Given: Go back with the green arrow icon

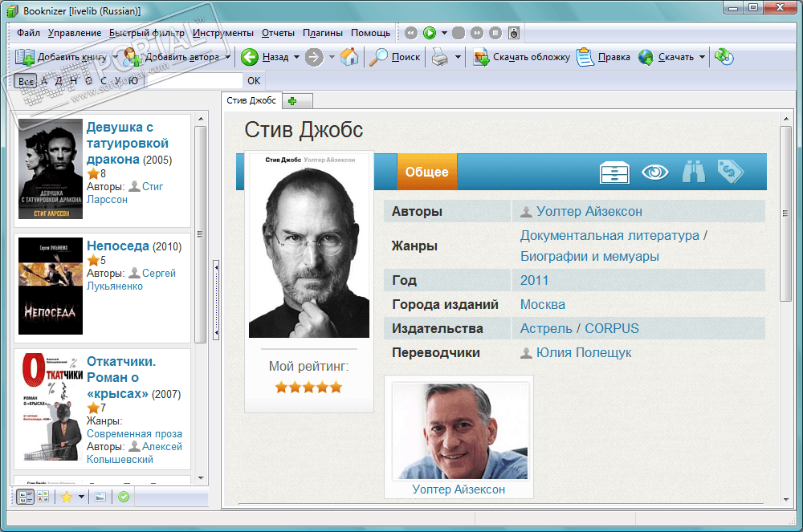Looking at the screenshot, I should pyautogui.click(x=250, y=57).
